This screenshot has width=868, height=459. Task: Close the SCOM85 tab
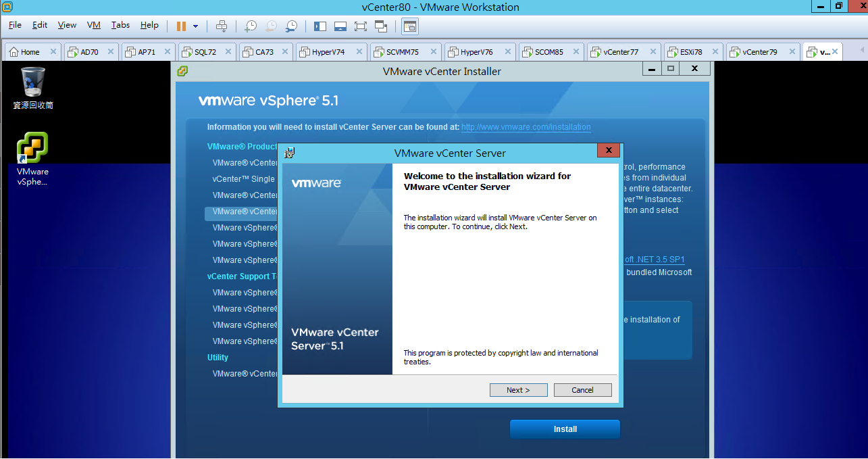coord(576,51)
